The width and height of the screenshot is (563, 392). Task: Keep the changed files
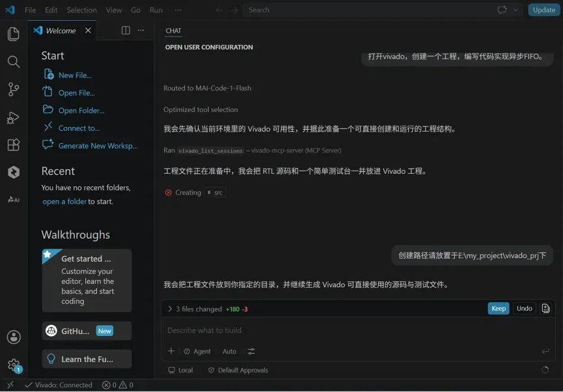pyautogui.click(x=499, y=308)
